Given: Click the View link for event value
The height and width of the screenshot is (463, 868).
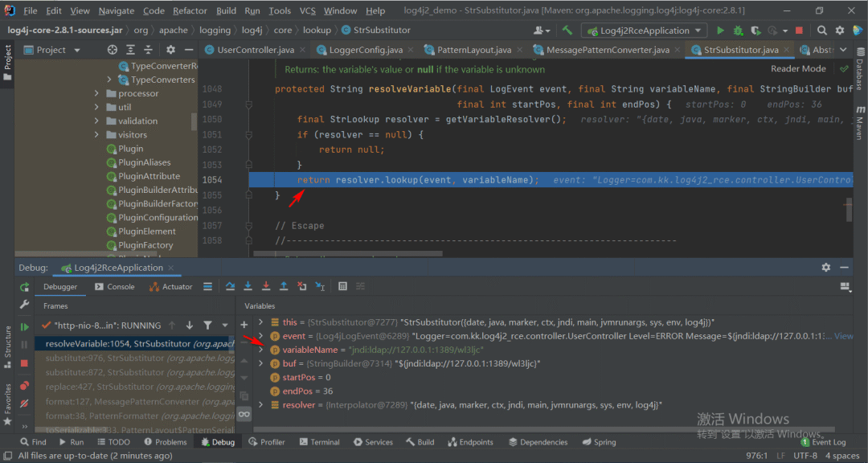Looking at the screenshot, I should 844,336.
